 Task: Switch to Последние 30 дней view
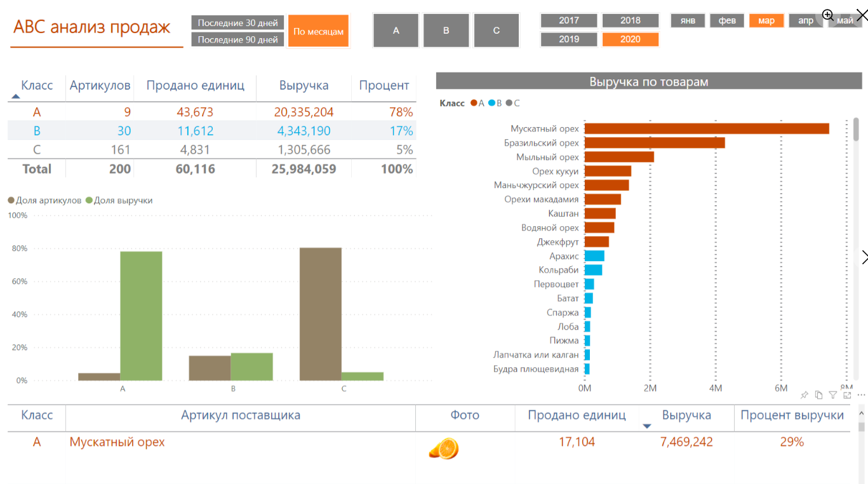tap(237, 23)
